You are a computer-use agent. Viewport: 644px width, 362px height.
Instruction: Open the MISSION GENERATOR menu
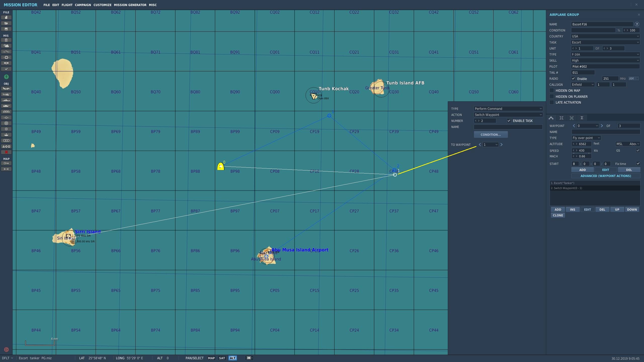point(130,5)
